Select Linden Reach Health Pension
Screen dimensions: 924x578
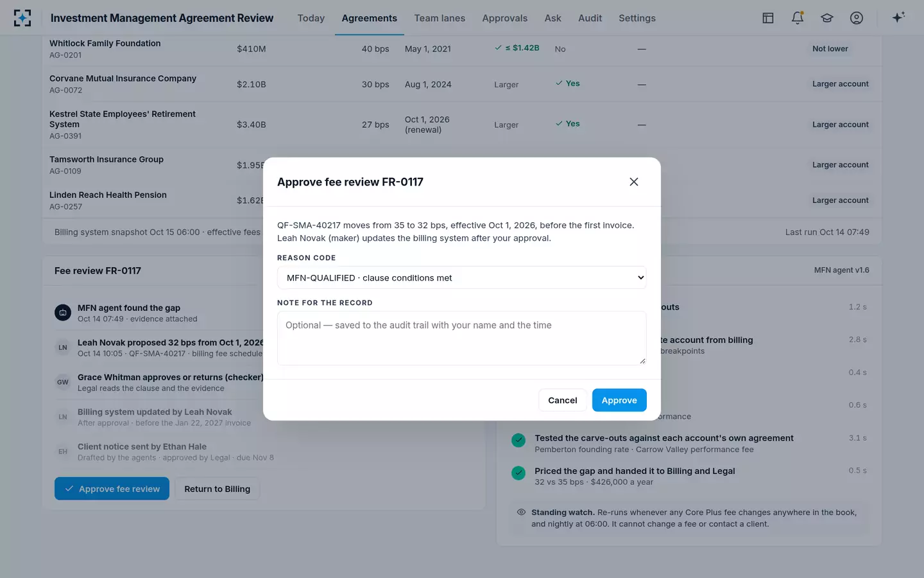coord(108,195)
